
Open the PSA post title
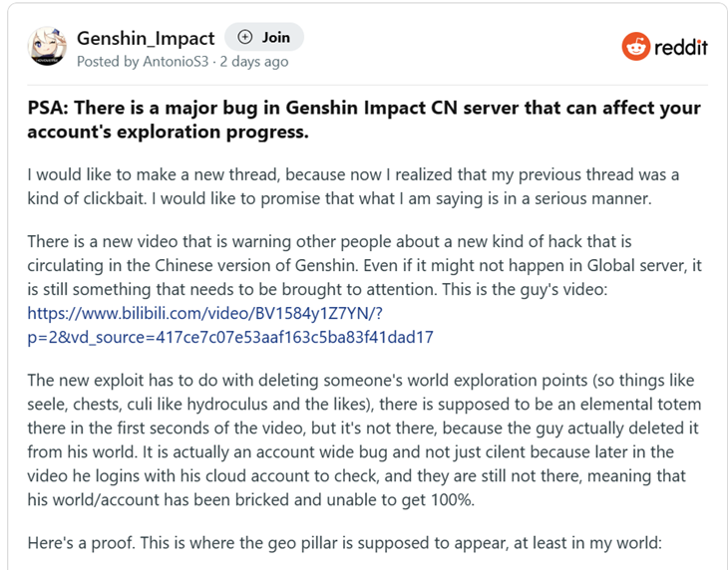tap(364, 120)
